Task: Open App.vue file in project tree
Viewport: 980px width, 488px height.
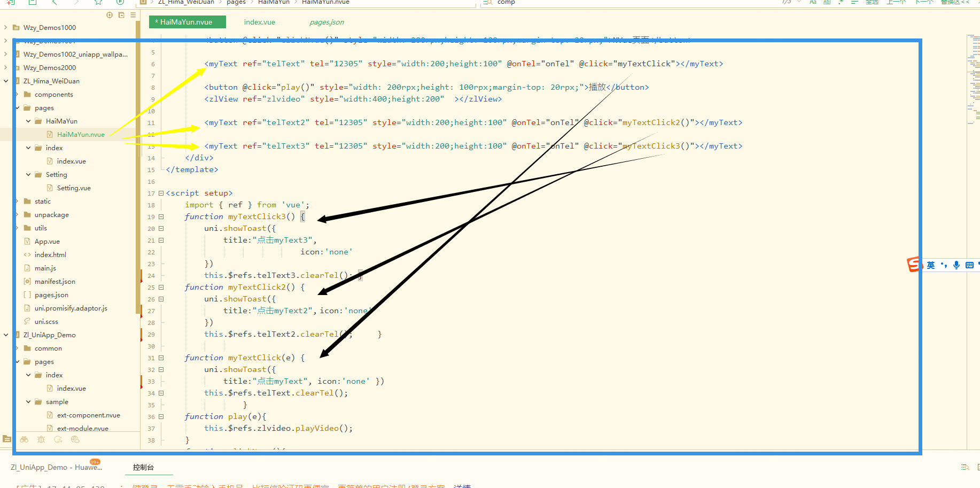Action: point(47,242)
